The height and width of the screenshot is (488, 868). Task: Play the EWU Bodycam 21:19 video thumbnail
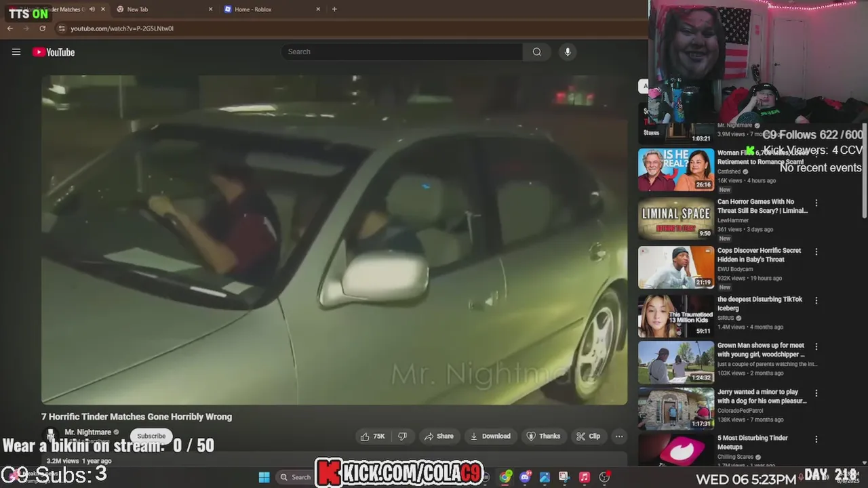coord(676,267)
